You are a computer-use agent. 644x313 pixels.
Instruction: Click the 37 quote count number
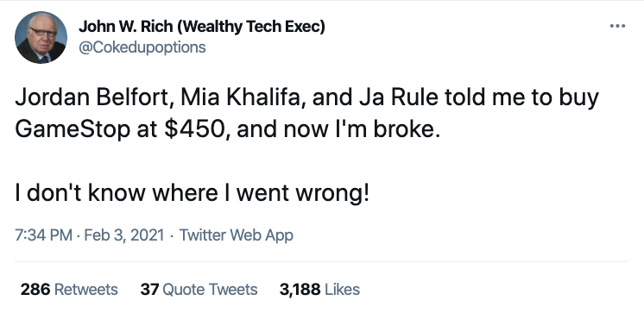[149, 290]
